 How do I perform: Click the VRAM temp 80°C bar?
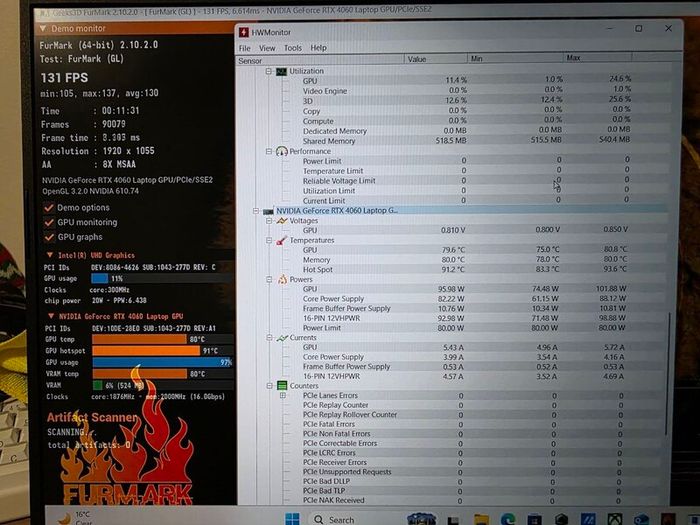tap(139, 374)
